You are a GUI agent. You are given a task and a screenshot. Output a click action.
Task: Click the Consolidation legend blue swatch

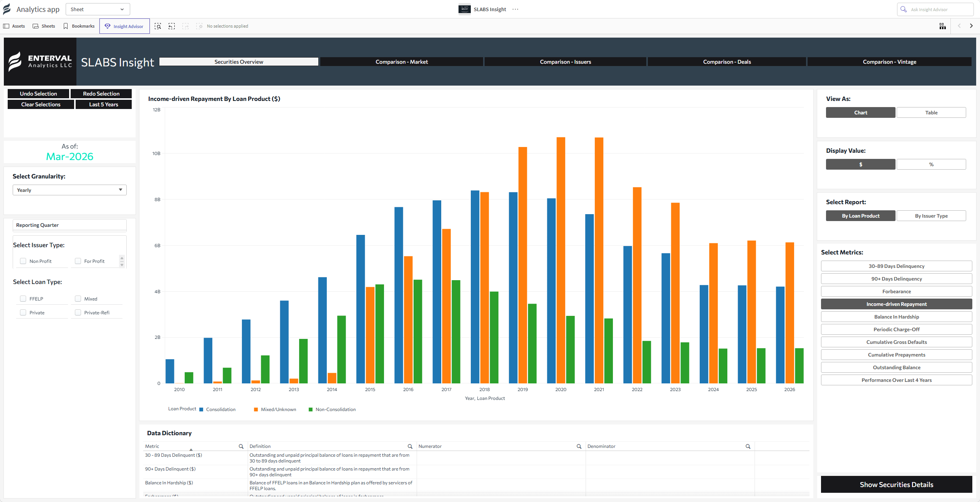click(x=201, y=410)
